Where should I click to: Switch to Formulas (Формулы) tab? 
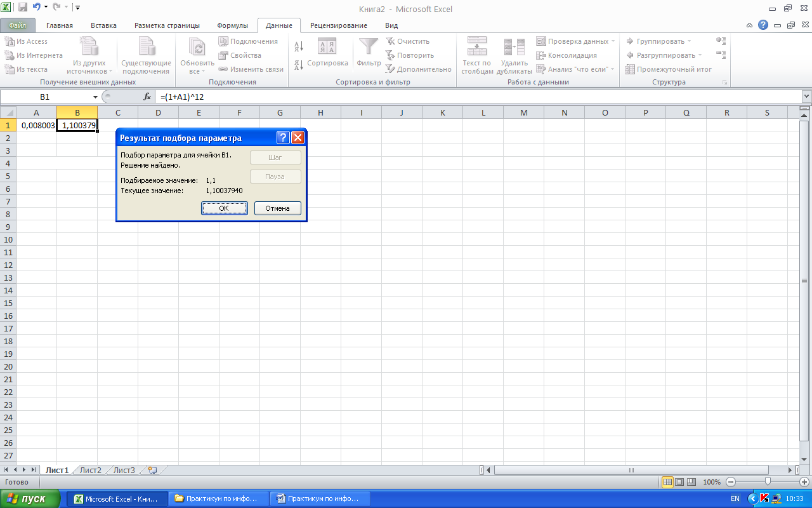coord(232,25)
